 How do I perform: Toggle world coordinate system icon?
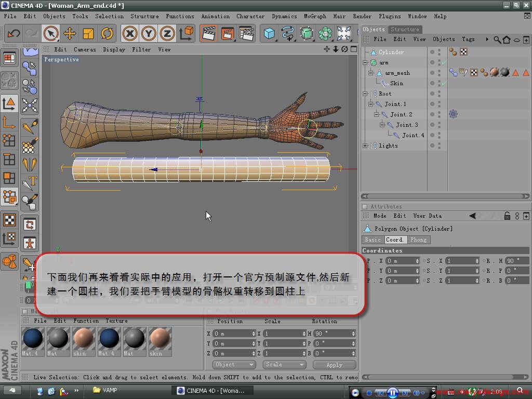tap(186, 34)
